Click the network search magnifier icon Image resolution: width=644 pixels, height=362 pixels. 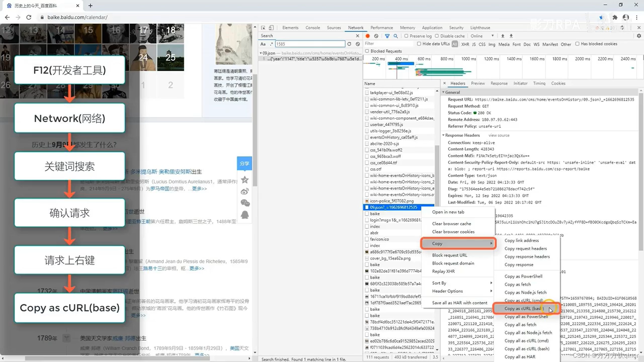pos(396,36)
